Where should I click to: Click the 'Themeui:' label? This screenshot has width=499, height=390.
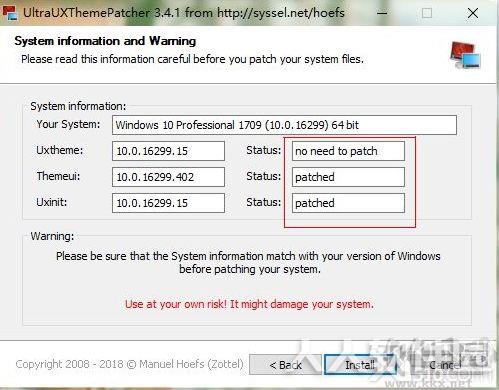pyautogui.click(x=58, y=176)
